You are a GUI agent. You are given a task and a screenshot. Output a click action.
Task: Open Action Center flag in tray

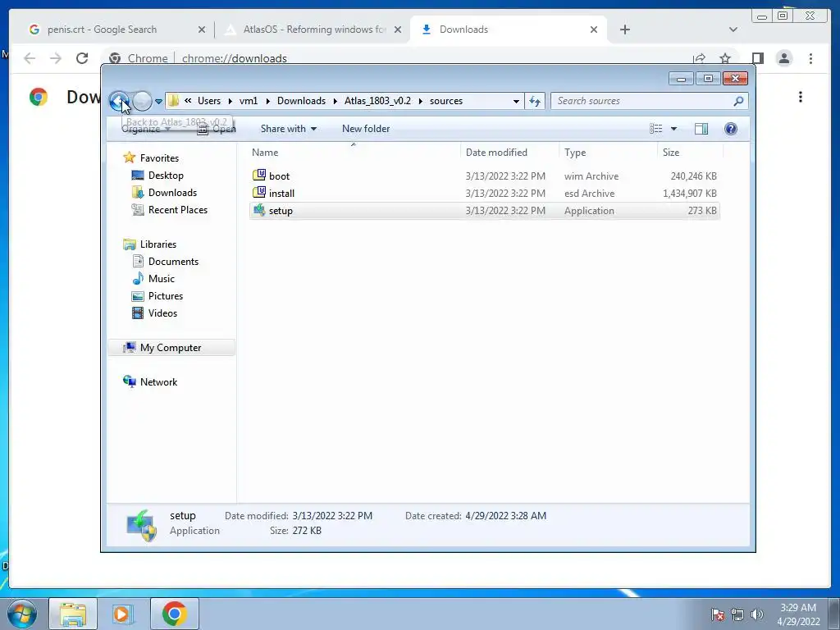pyautogui.click(x=718, y=614)
